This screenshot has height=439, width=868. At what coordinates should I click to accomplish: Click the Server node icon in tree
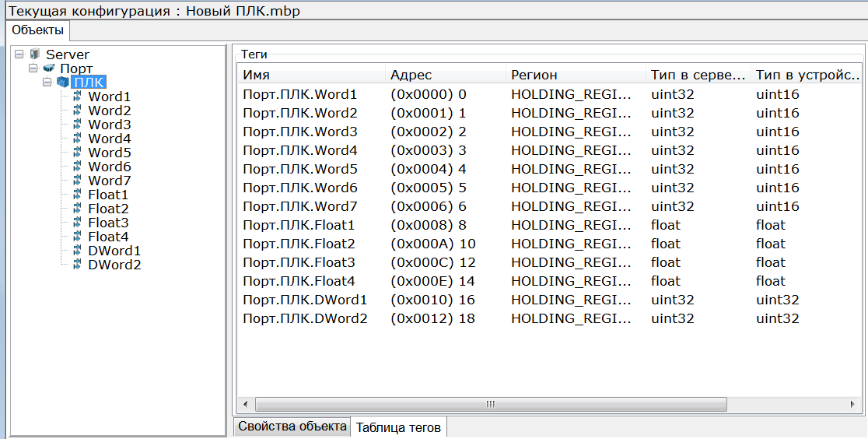pyautogui.click(x=34, y=54)
